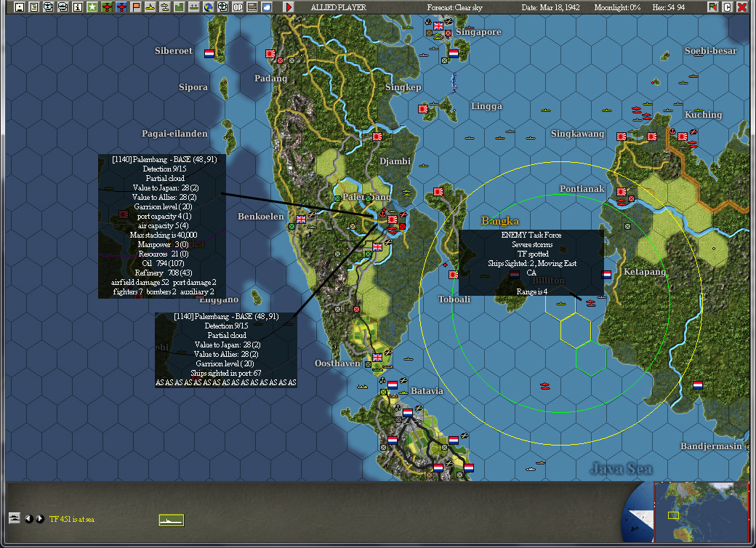
Task: Select Dutch flag near Ketapang
Action: pos(607,275)
